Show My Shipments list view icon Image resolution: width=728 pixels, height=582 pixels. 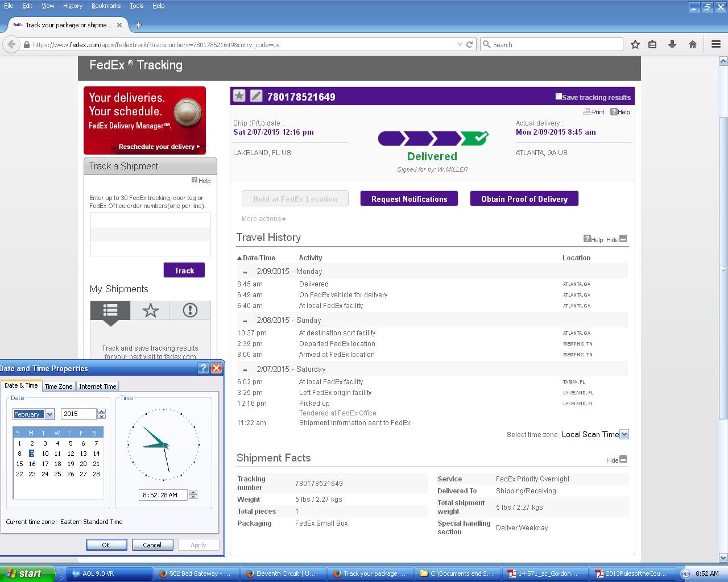click(x=110, y=310)
